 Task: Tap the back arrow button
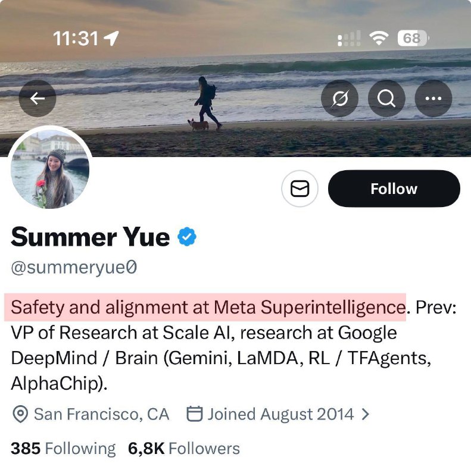[37, 98]
